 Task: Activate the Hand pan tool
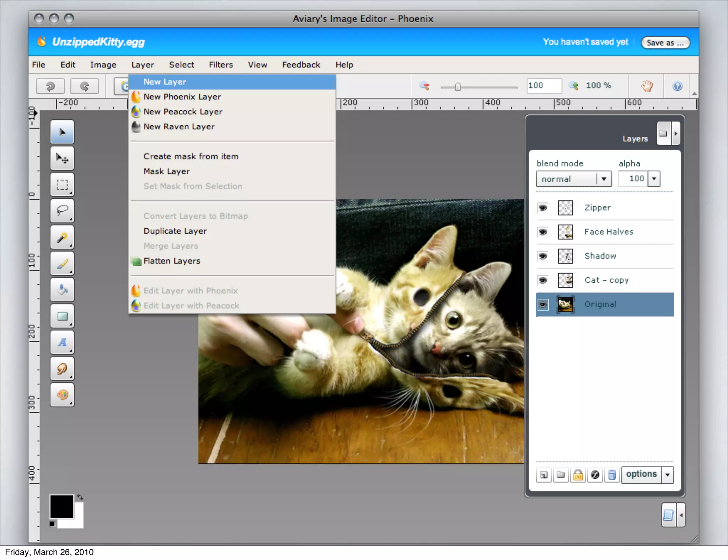647,86
